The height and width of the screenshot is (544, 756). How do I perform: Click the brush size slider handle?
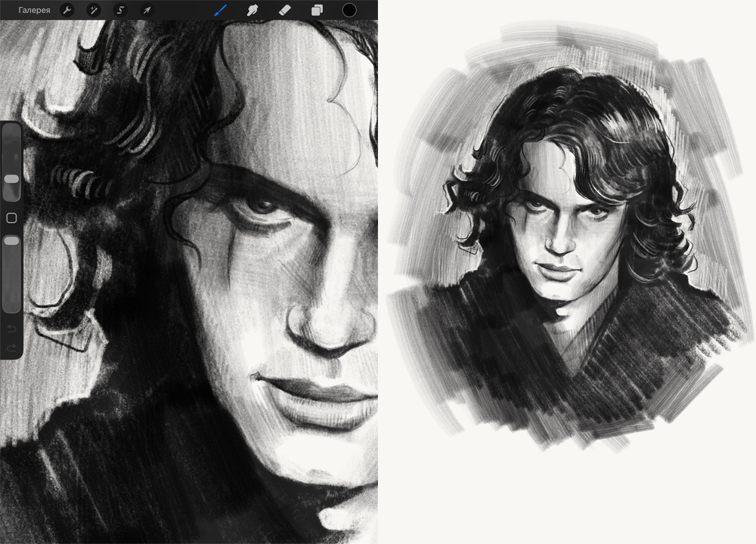11,179
